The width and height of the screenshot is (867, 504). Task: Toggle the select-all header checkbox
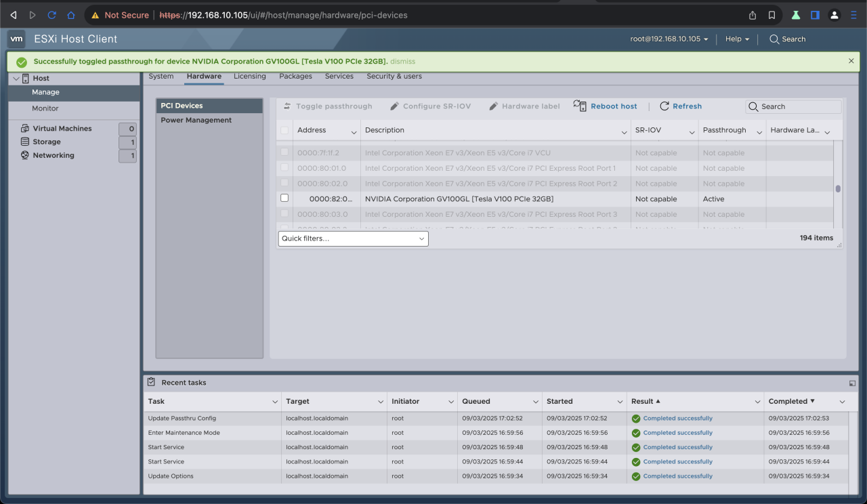tap(284, 130)
